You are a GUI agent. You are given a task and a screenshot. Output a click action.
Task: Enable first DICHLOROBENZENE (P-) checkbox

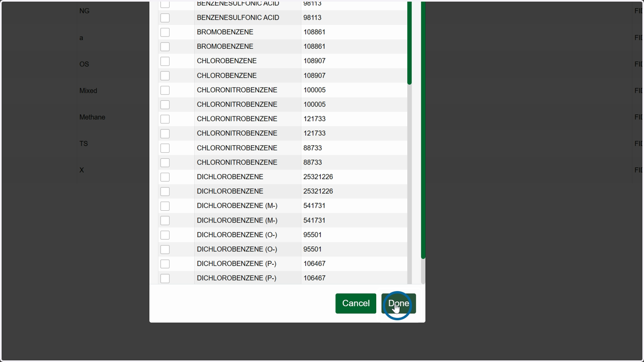[x=165, y=264]
